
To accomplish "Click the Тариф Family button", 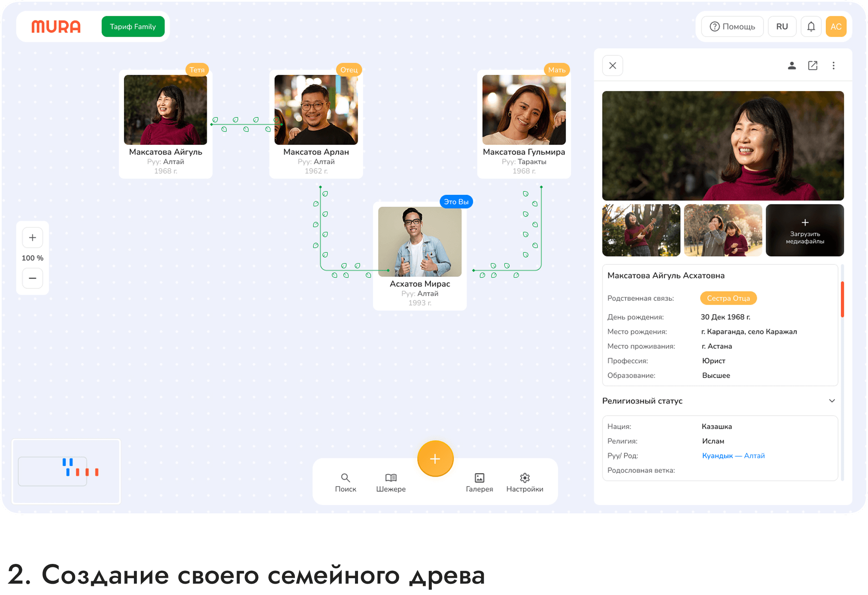I will 133,27.
